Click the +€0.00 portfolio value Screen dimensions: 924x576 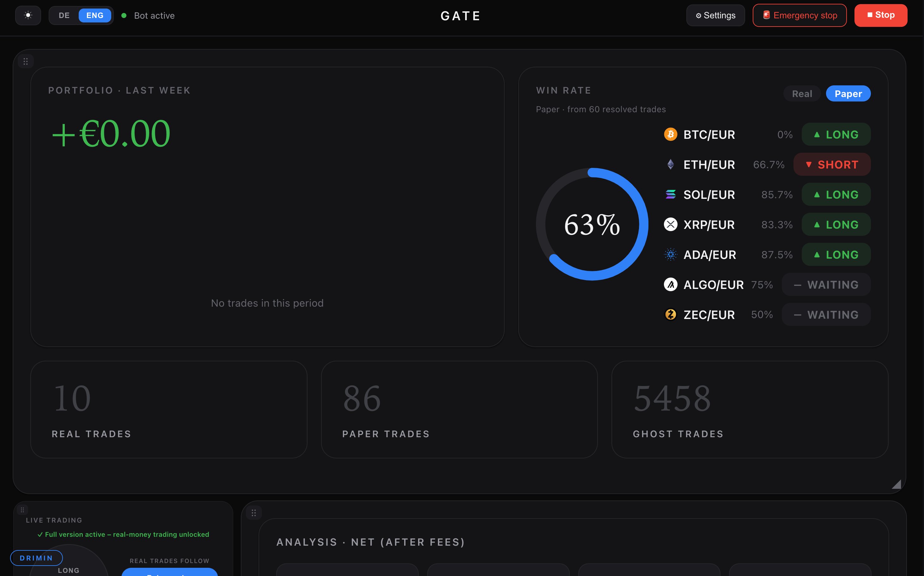click(111, 134)
